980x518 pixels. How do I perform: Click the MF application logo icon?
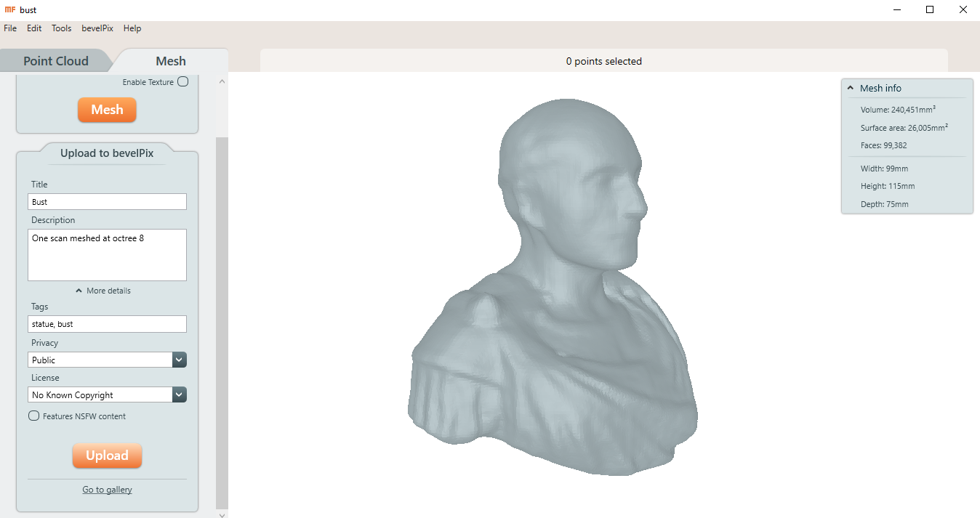pos(10,9)
